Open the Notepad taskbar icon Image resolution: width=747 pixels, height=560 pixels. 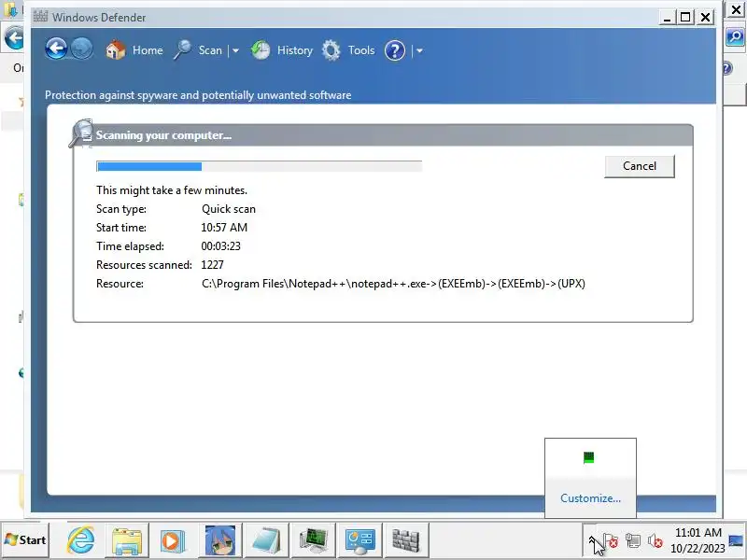pyautogui.click(x=266, y=540)
